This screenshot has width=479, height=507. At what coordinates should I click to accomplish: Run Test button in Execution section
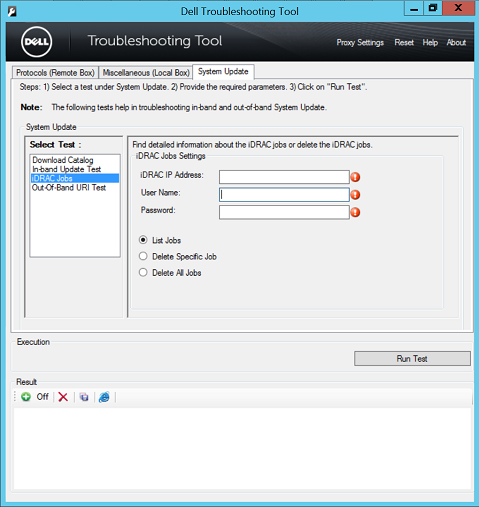pos(412,358)
